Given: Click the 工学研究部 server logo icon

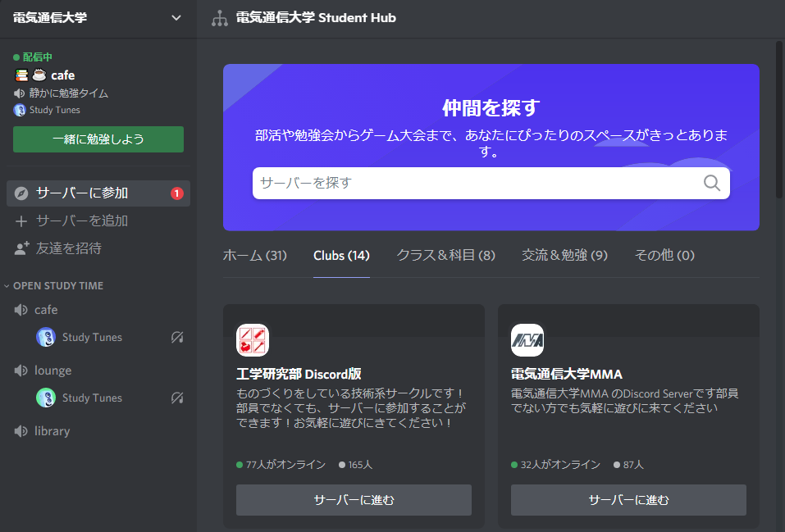Looking at the screenshot, I should click(x=253, y=340).
